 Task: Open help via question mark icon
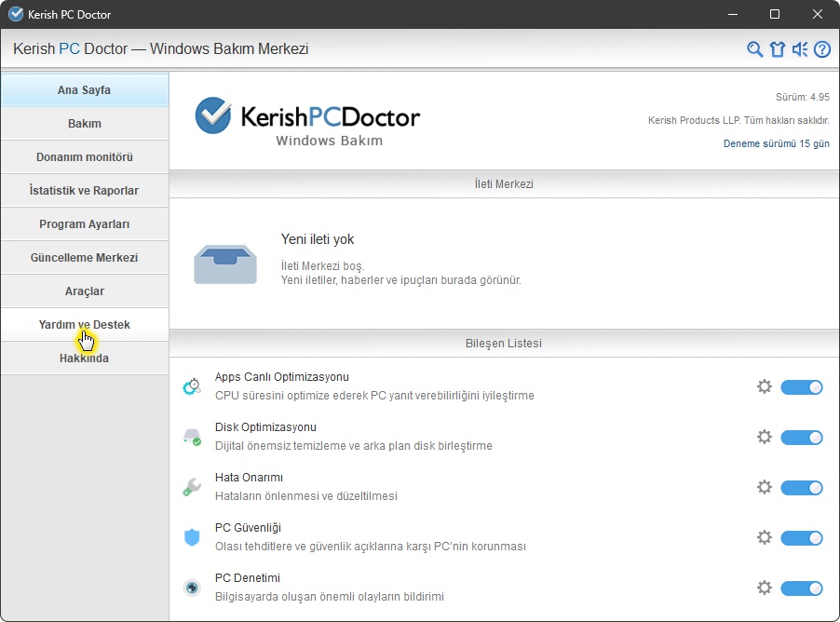pyautogui.click(x=821, y=49)
